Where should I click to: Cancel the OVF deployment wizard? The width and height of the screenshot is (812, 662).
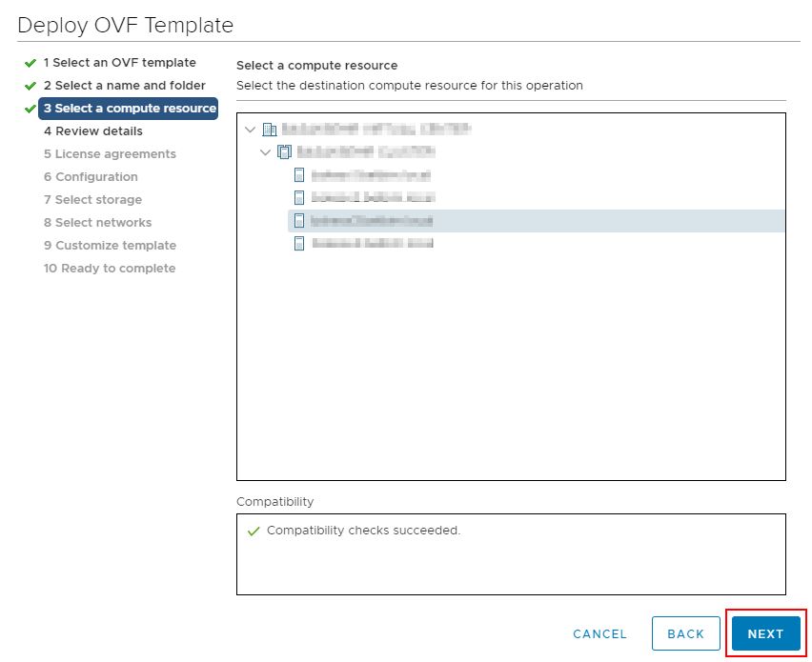599,634
